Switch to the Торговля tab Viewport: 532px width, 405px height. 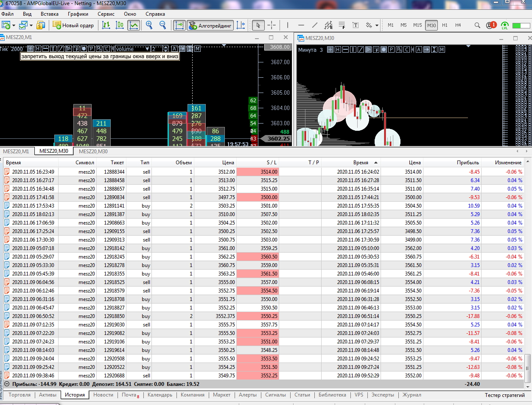(20, 395)
